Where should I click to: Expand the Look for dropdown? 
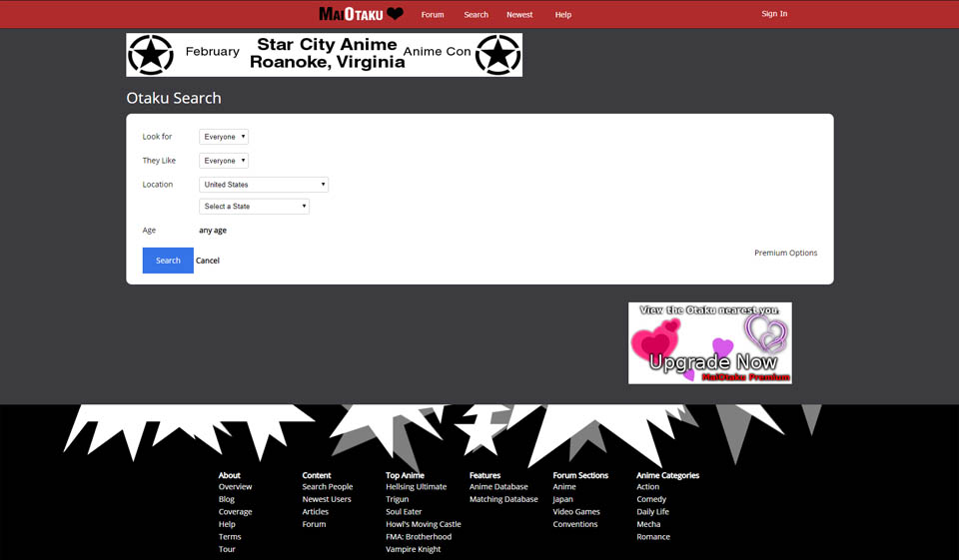tap(224, 137)
